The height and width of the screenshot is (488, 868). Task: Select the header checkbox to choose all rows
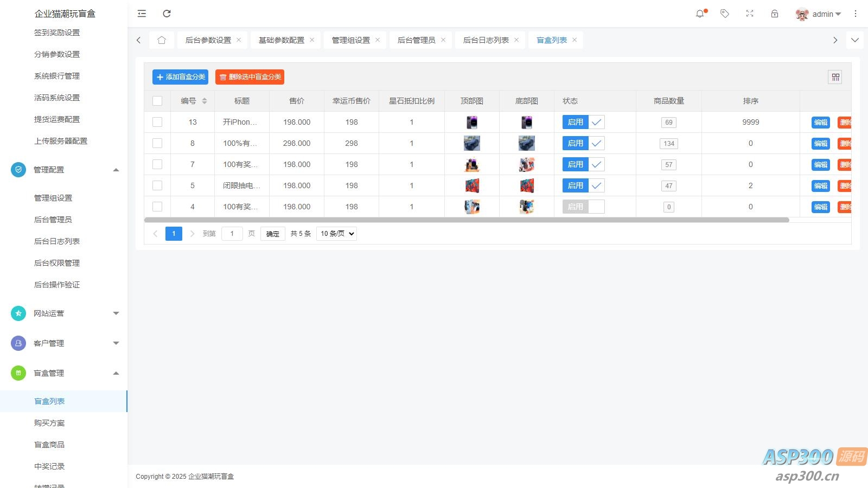point(157,100)
